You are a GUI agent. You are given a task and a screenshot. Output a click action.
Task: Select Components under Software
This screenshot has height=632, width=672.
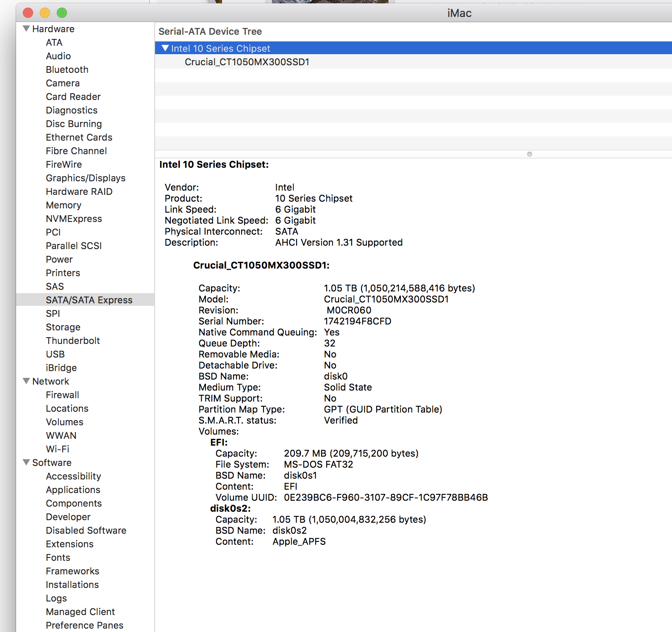74,503
